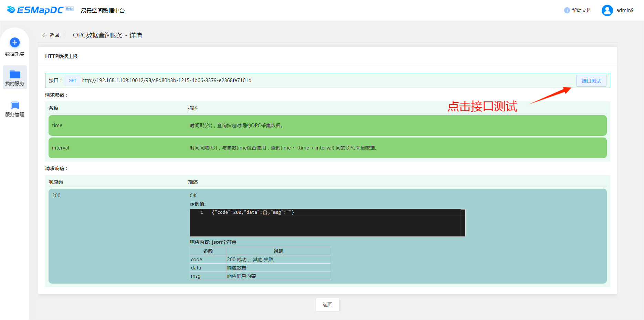
Task: Click the 易景空间数据中台 title text
Action: [103, 11]
